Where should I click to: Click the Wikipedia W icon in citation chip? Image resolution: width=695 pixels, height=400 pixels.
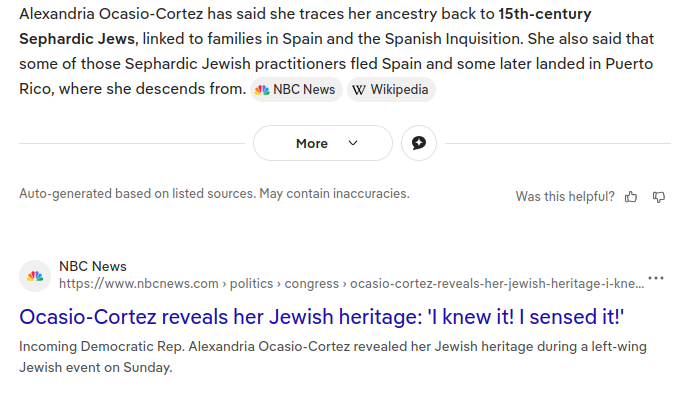[x=359, y=90]
